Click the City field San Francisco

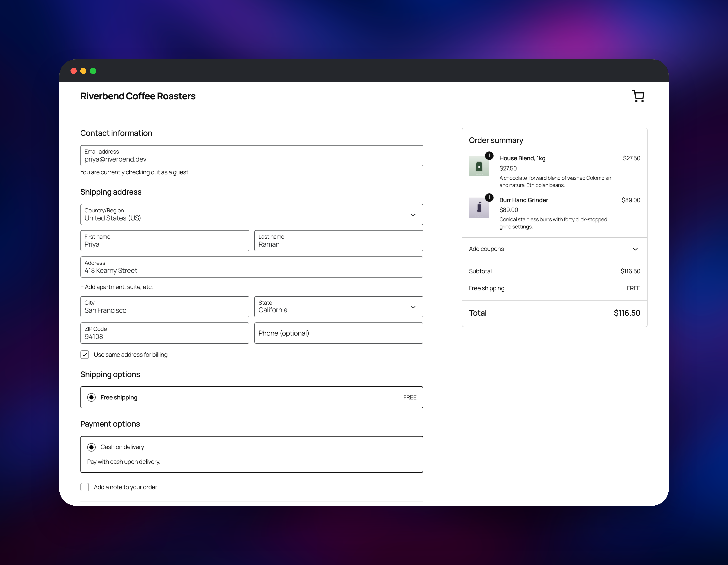165,307
